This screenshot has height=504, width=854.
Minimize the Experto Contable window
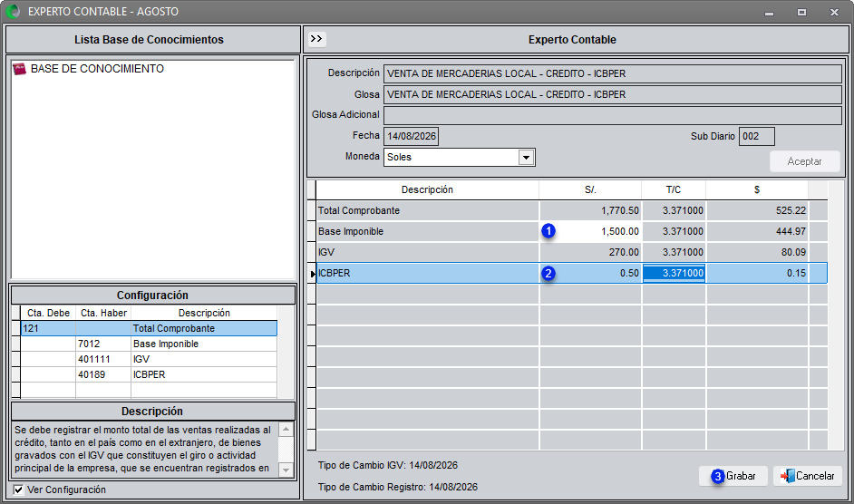point(769,12)
